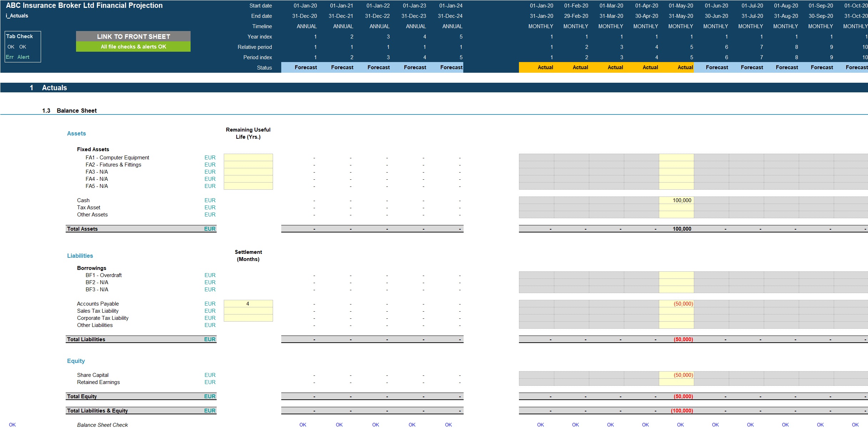Click the Err label in Tab Check box
The width and height of the screenshot is (868, 435).
tap(10, 57)
